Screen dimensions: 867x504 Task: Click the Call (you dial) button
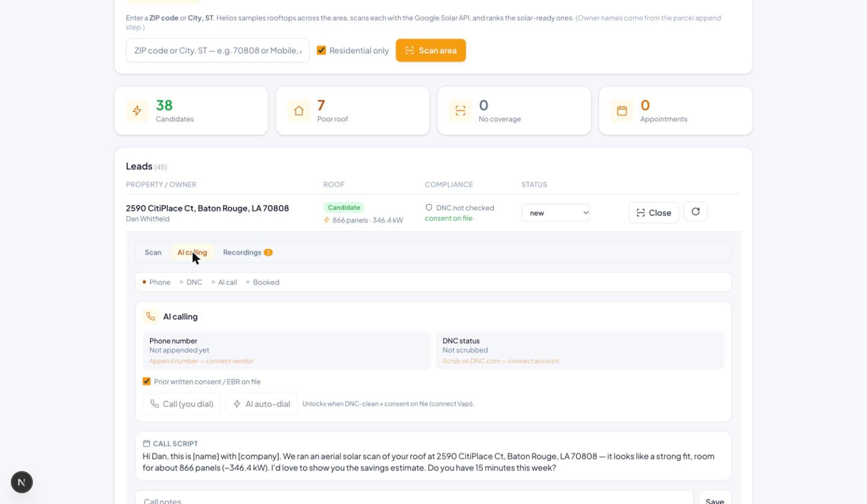point(182,404)
